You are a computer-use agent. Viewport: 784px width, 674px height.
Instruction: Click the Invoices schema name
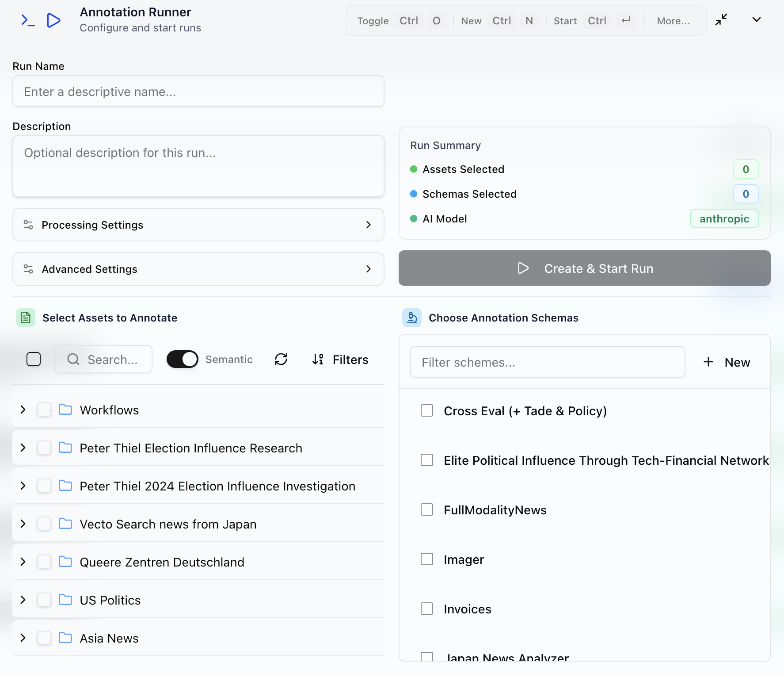467,609
